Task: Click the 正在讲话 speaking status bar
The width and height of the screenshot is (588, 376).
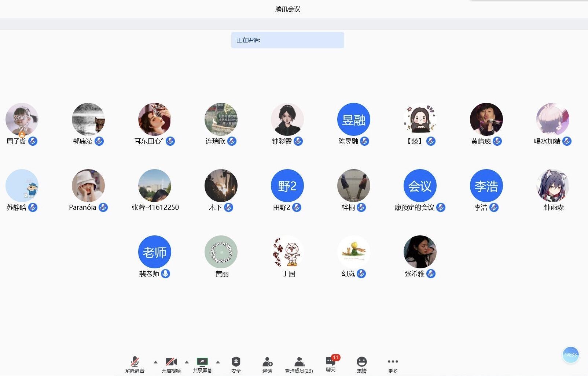Action: (287, 40)
